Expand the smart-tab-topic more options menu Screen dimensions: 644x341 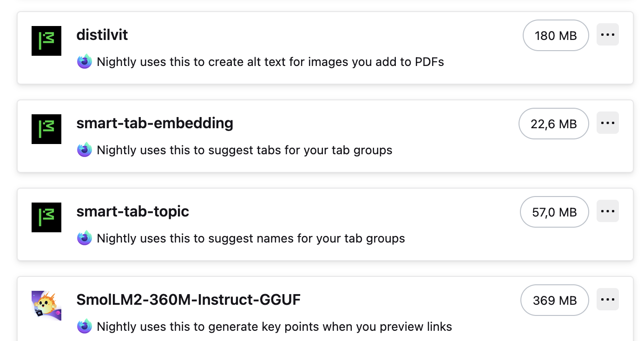coord(607,211)
